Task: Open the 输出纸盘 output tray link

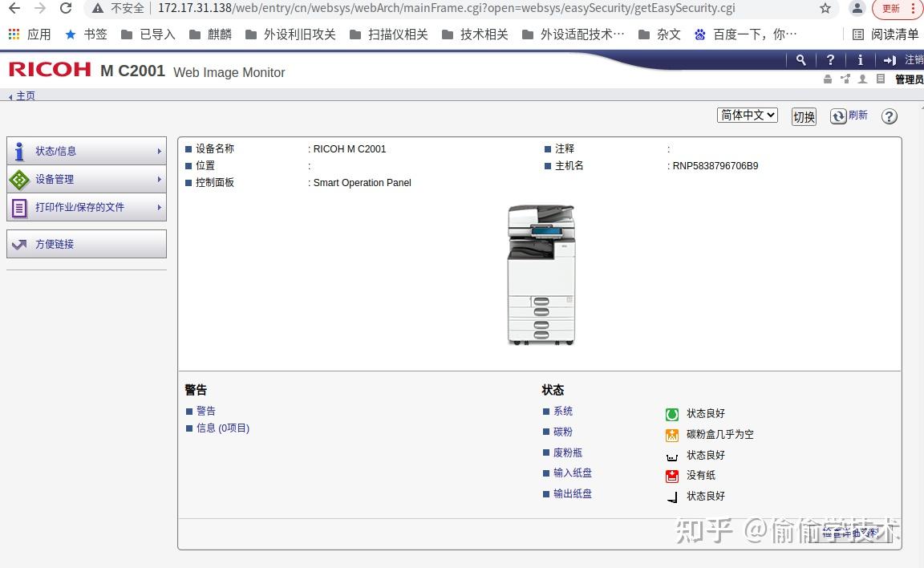Action: click(572, 493)
